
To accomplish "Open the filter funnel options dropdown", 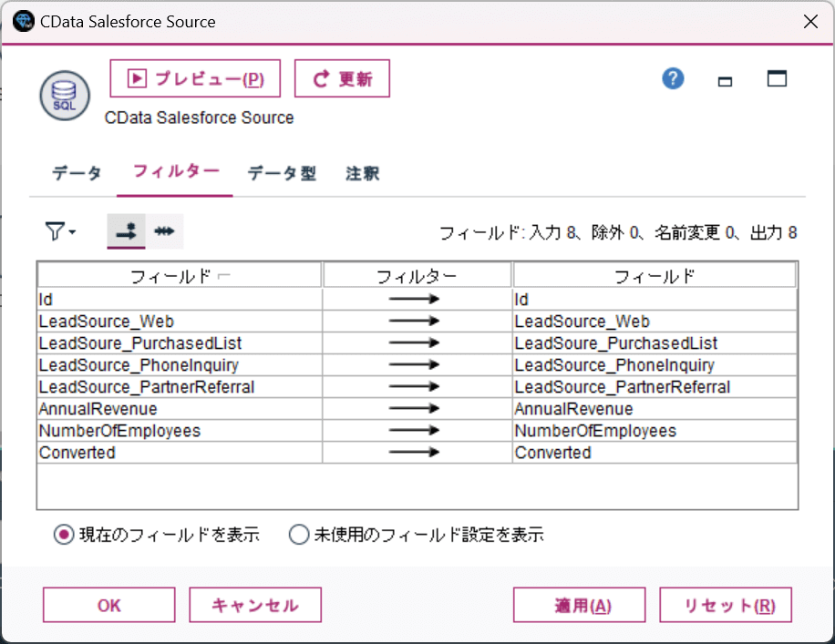I will [60, 232].
